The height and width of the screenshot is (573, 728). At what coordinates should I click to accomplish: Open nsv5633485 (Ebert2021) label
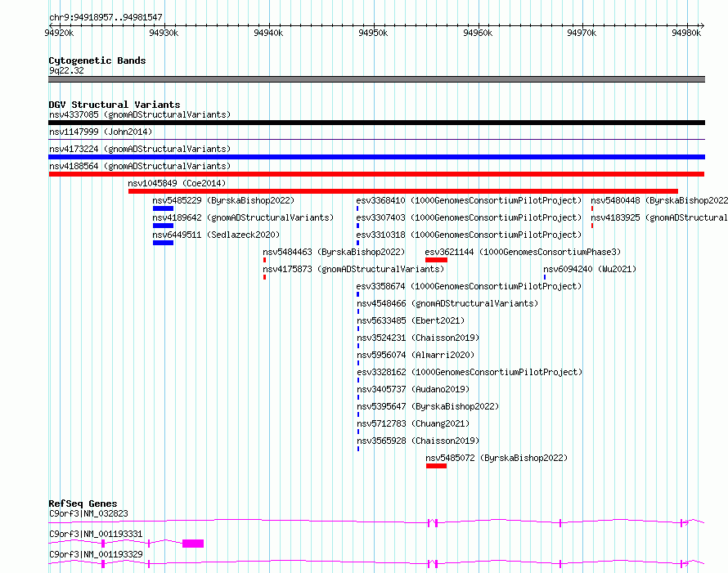coord(411,320)
